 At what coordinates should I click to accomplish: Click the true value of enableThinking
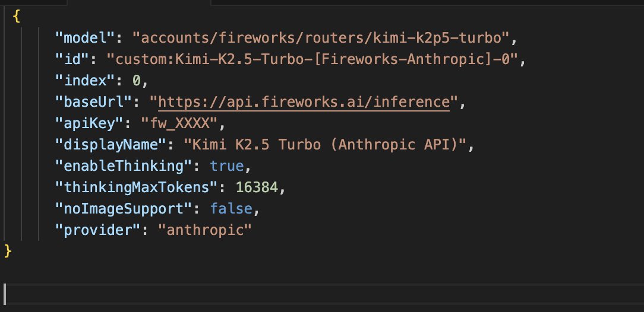(227, 166)
